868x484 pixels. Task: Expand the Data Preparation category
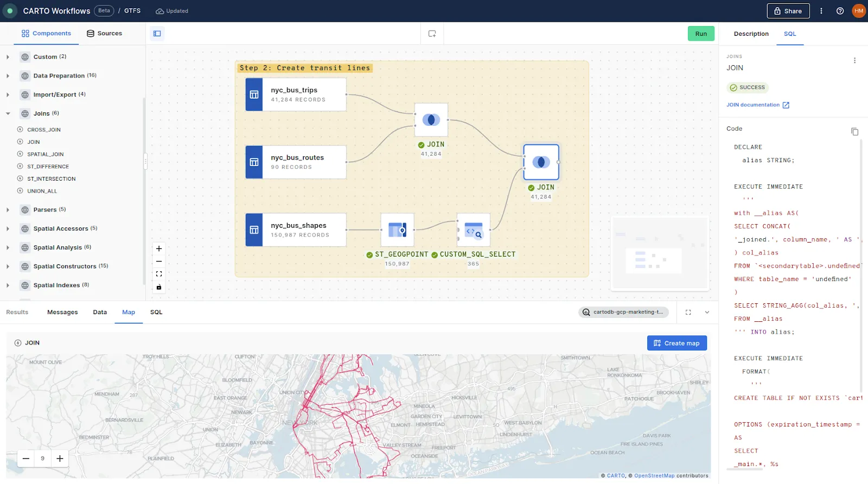point(8,76)
